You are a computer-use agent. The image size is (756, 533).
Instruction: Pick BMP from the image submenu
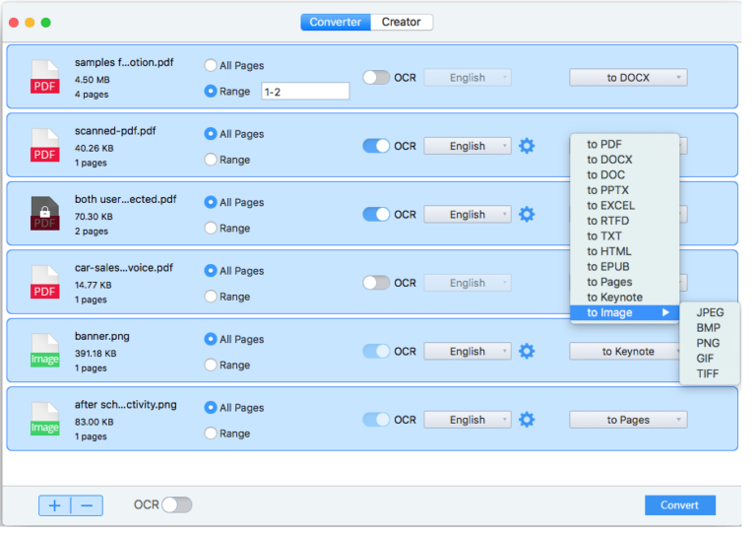click(x=710, y=328)
